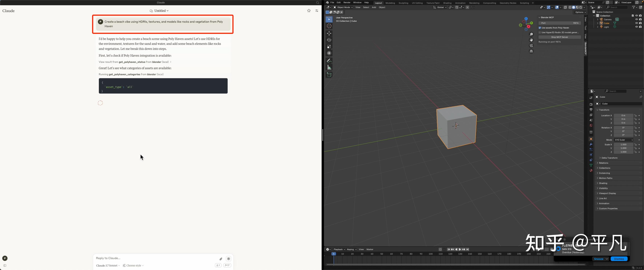Open the Modifier Properties tab
644x270 pixels.
[x=591, y=144]
